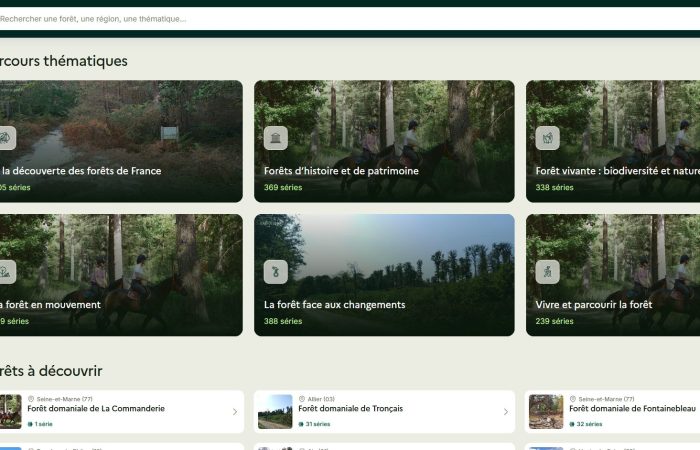Viewport: 700px width, 450px height.
Task: Click 31 séries text under Tronçais
Action: pos(318,424)
